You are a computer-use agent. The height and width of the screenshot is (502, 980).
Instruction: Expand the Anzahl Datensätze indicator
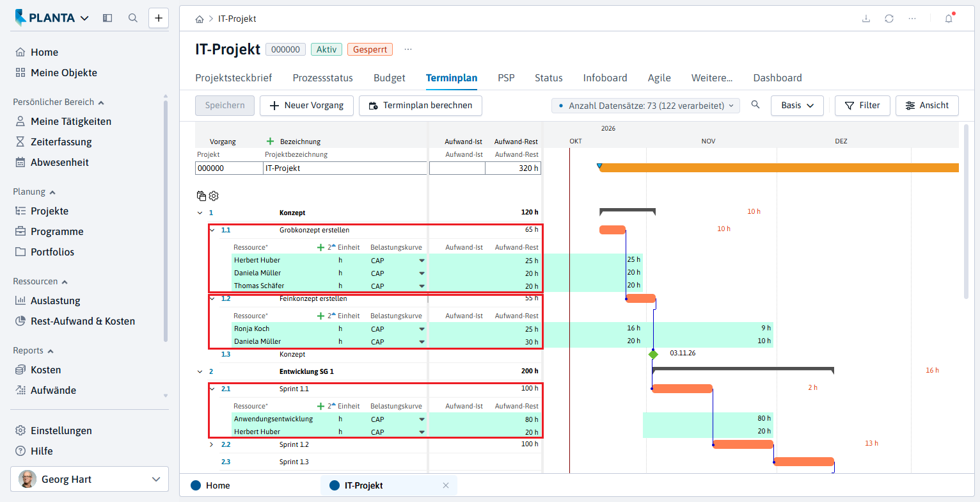(x=646, y=106)
